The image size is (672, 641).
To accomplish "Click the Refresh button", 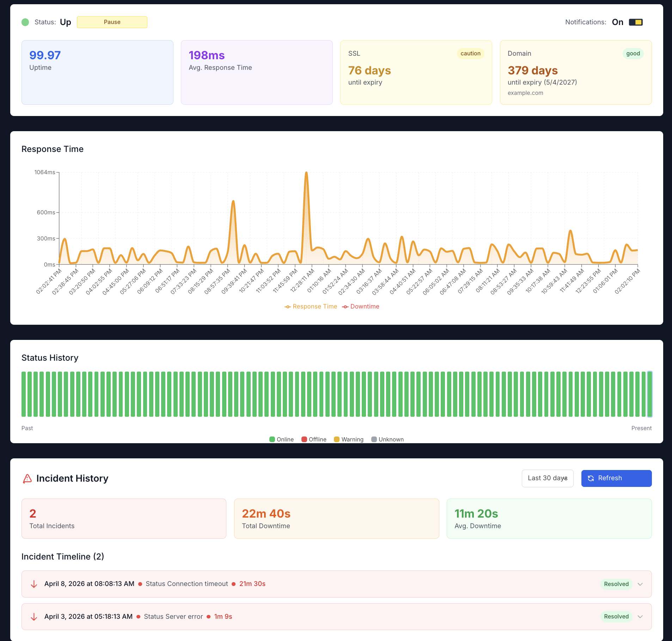I will tap(616, 478).
